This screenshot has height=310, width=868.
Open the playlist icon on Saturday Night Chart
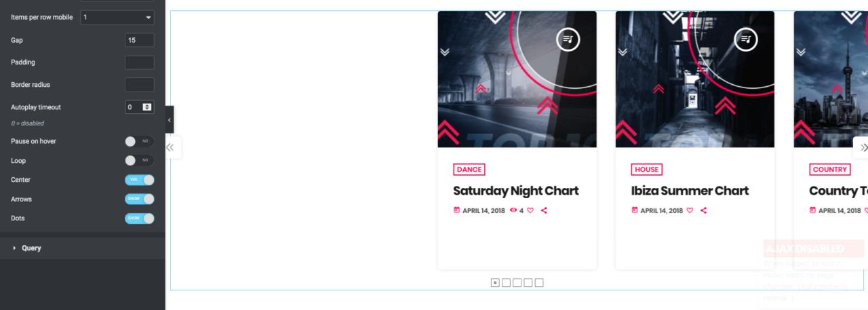568,39
